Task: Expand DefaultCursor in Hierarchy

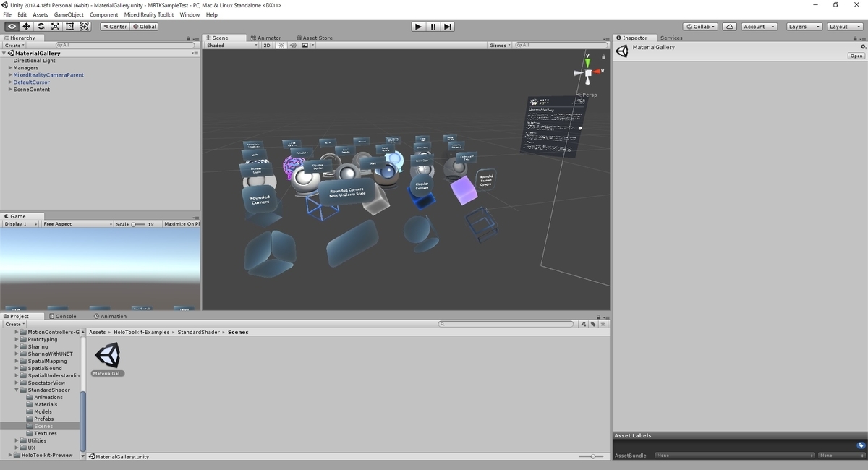Action: point(10,82)
